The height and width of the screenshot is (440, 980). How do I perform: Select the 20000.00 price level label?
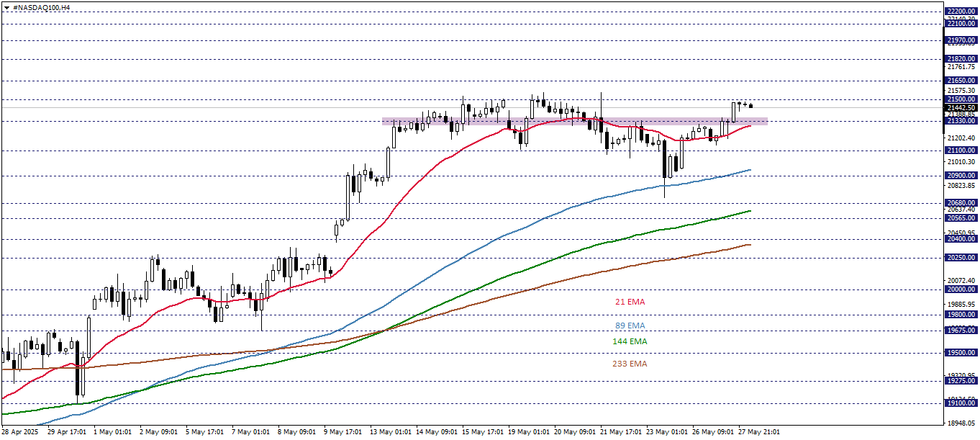tap(961, 289)
